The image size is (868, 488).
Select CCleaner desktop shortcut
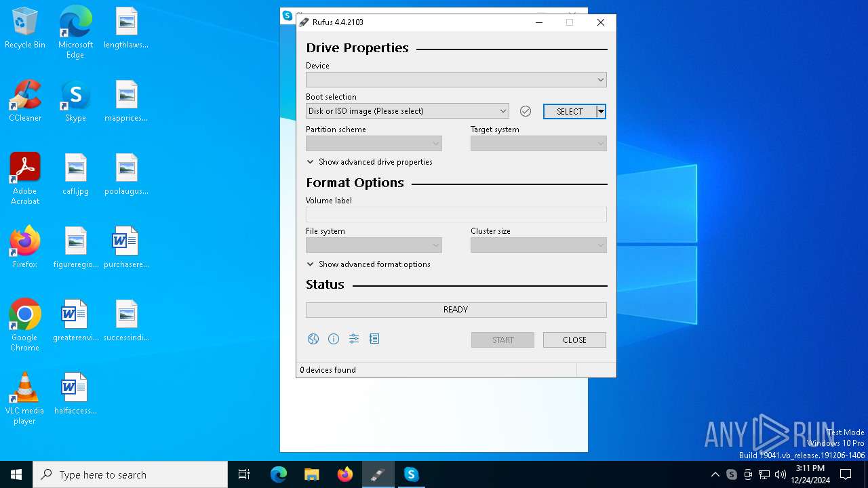coord(25,102)
